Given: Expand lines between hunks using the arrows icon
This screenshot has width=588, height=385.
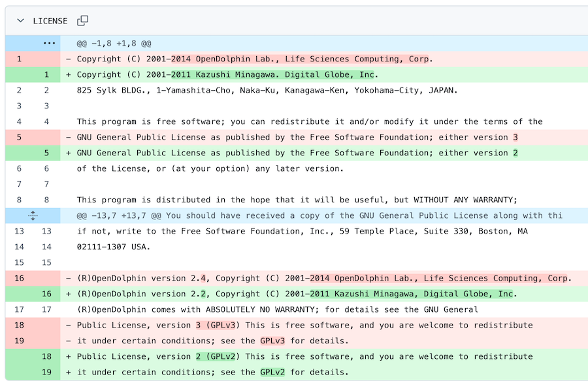Looking at the screenshot, I should click(x=33, y=215).
